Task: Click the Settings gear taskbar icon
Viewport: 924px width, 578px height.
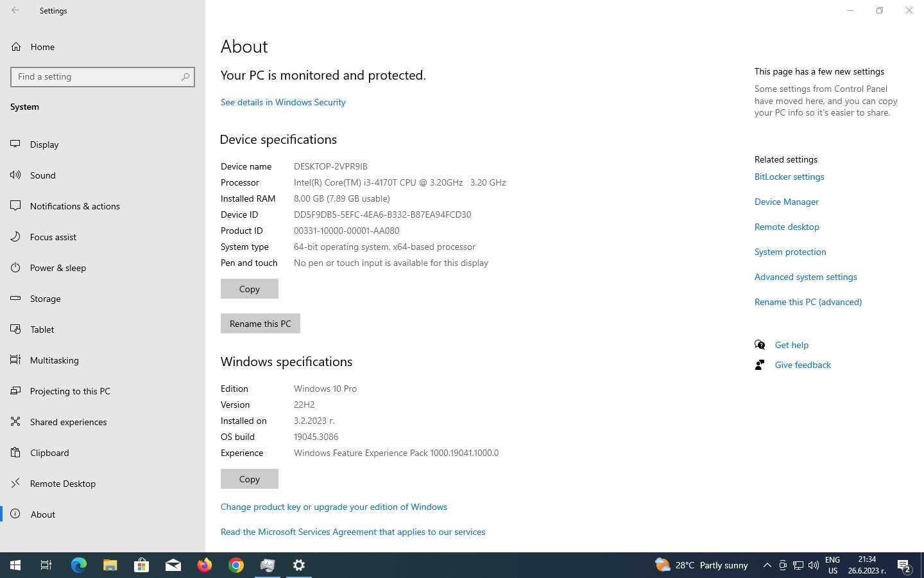Action: (x=298, y=565)
